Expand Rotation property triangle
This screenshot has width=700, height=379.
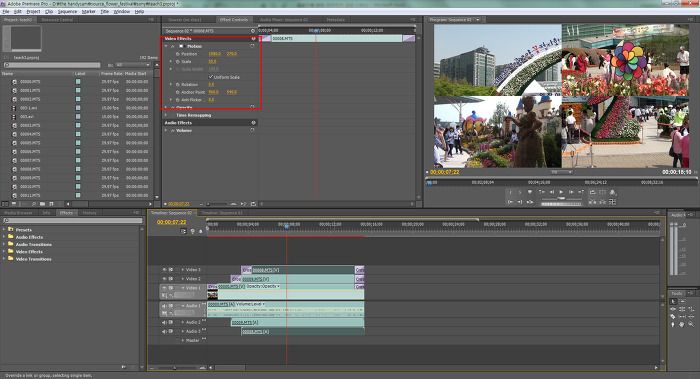171,84
